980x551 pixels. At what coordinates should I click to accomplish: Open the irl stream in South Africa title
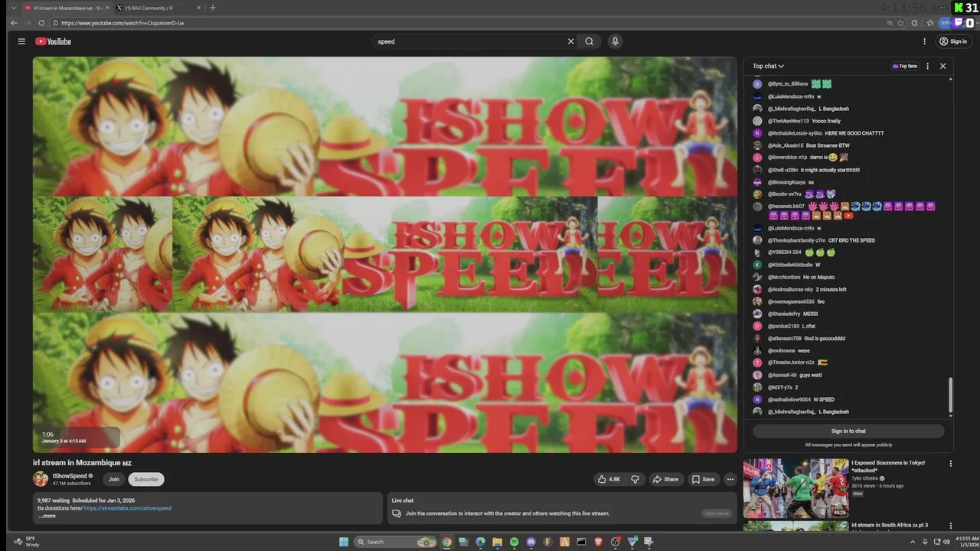point(890,525)
